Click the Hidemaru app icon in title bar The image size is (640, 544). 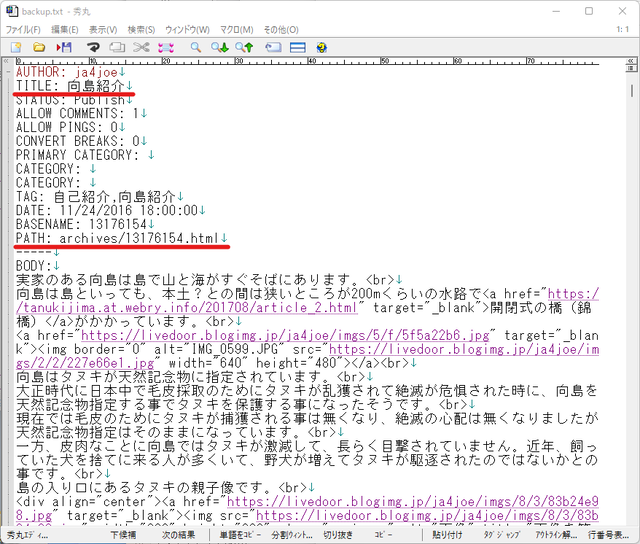pos(12,11)
